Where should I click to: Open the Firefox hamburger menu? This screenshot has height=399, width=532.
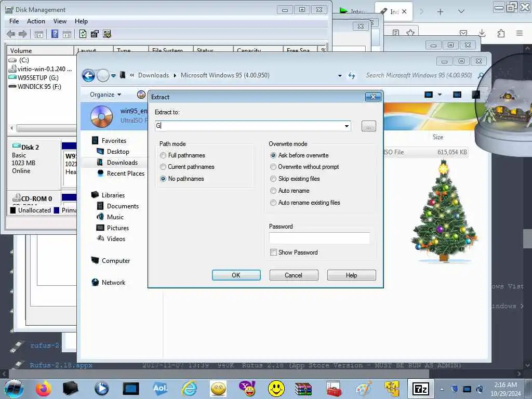tap(520, 33)
